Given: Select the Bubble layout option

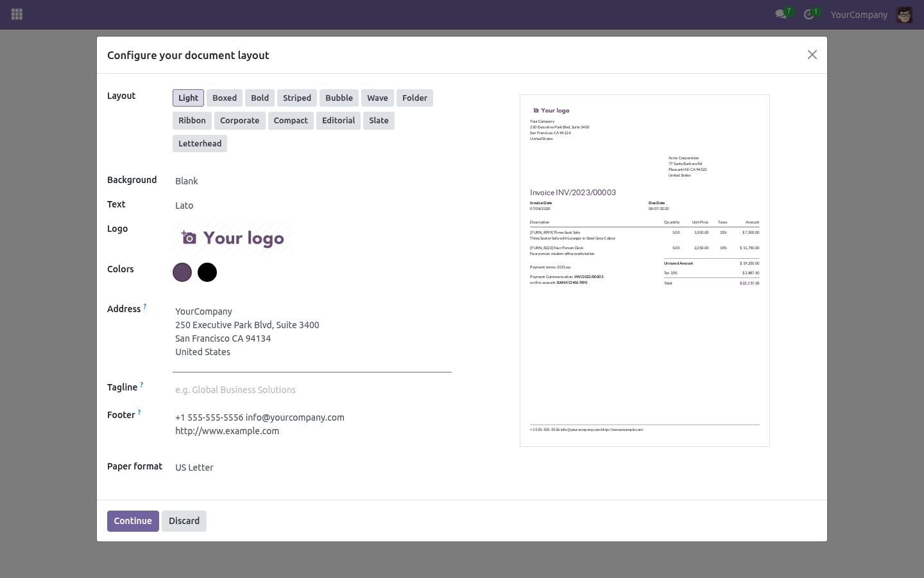Looking at the screenshot, I should click(339, 98).
